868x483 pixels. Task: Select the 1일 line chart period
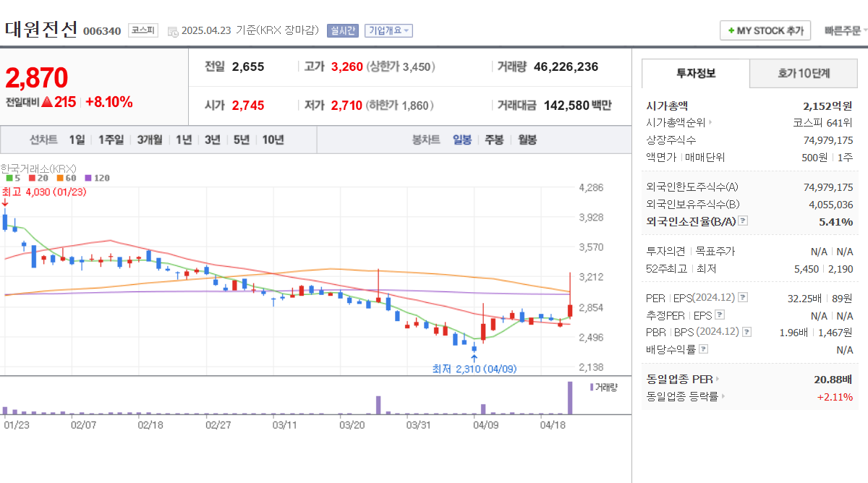tap(77, 140)
